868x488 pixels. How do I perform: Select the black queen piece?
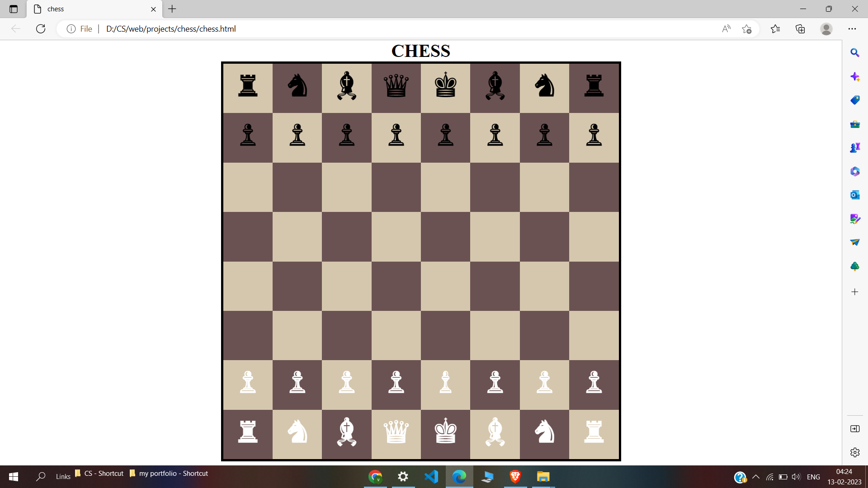pos(396,86)
